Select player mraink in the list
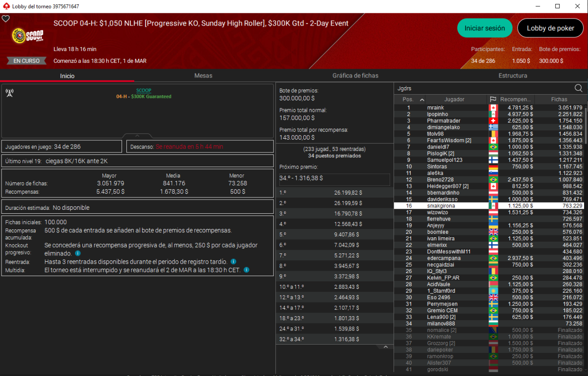This screenshot has height=376, width=588. (x=435, y=108)
